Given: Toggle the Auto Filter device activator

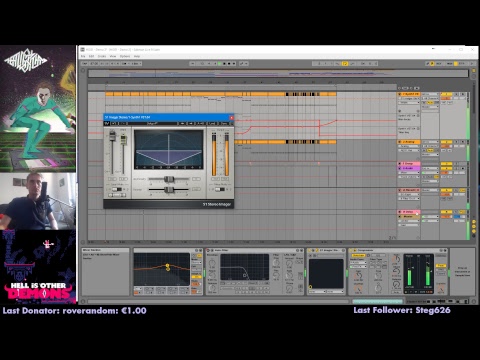Looking at the screenshot, I should coord(208,250).
